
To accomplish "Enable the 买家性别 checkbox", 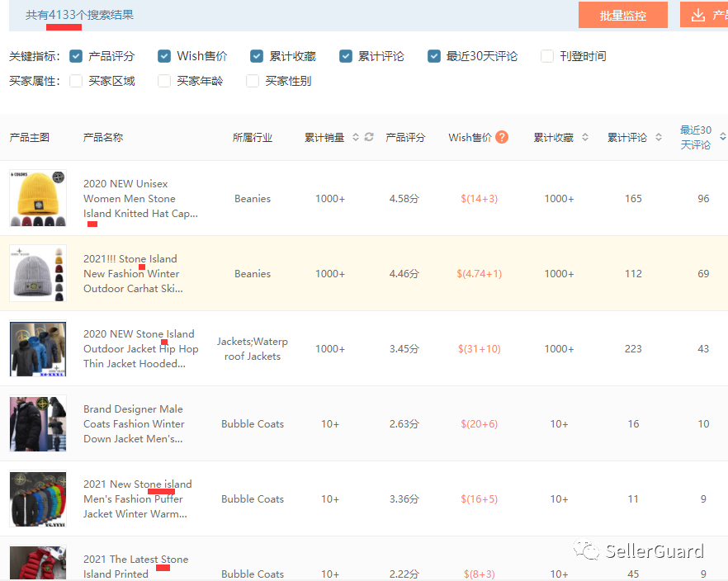I will point(253,81).
